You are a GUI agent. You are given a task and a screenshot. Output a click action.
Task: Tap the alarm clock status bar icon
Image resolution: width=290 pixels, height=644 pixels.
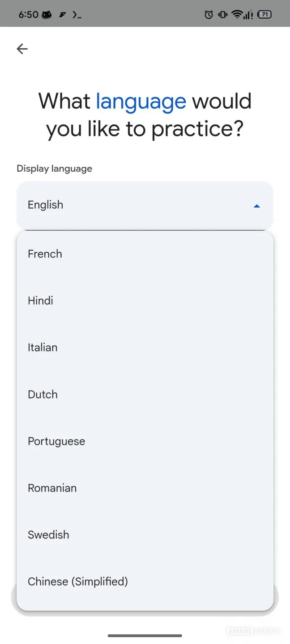(208, 14)
